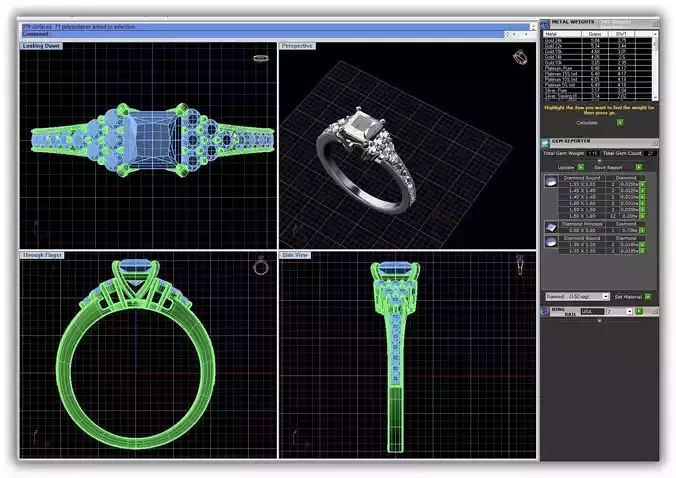Screen dimensions: 676x478
Task: Click the Metal column header
Action: 562,34
